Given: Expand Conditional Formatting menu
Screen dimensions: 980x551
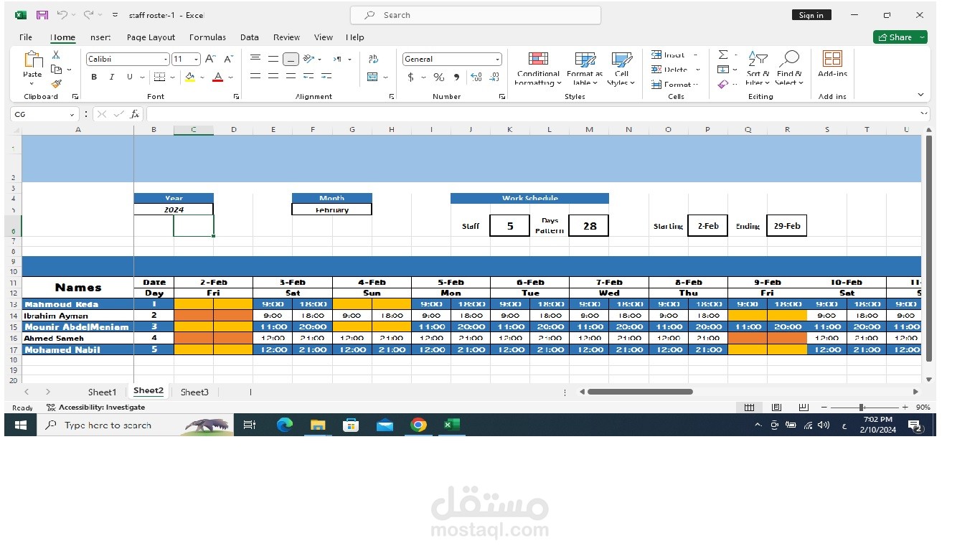Looking at the screenshot, I should pyautogui.click(x=538, y=68).
